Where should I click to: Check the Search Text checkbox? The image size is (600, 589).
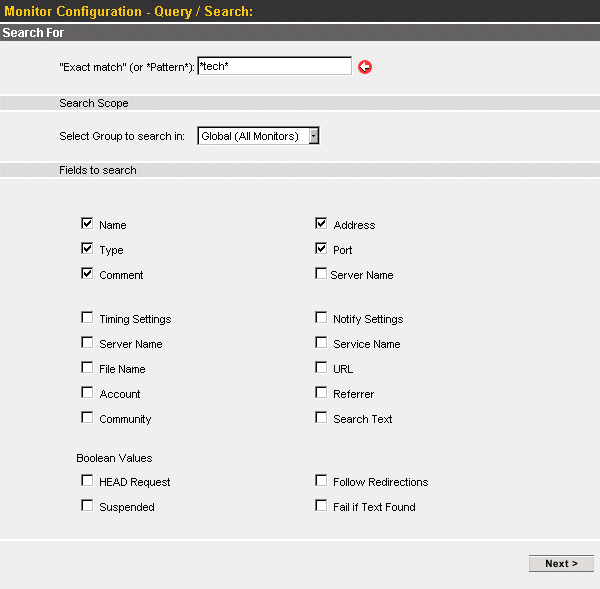pyautogui.click(x=321, y=417)
